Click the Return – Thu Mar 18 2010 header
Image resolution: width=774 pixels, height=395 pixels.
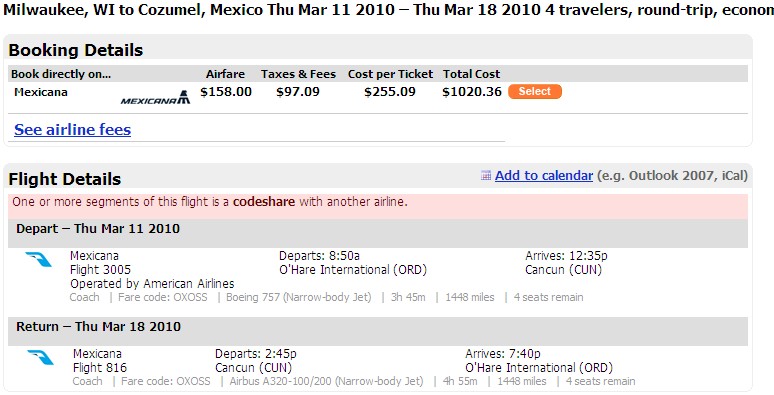pyautogui.click(x=98, y=326)
